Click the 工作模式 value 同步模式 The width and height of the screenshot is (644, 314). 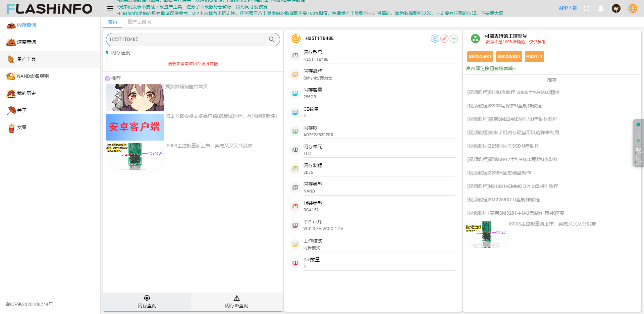312,248
